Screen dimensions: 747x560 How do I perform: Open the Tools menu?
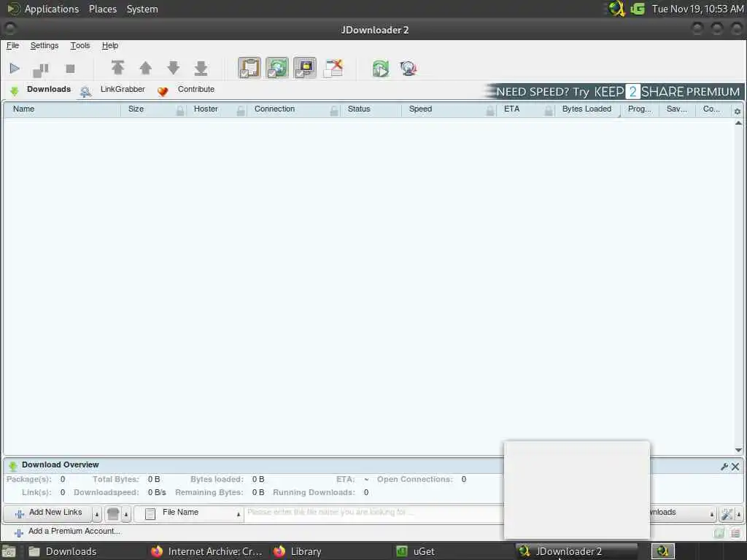tap(80, 45)
